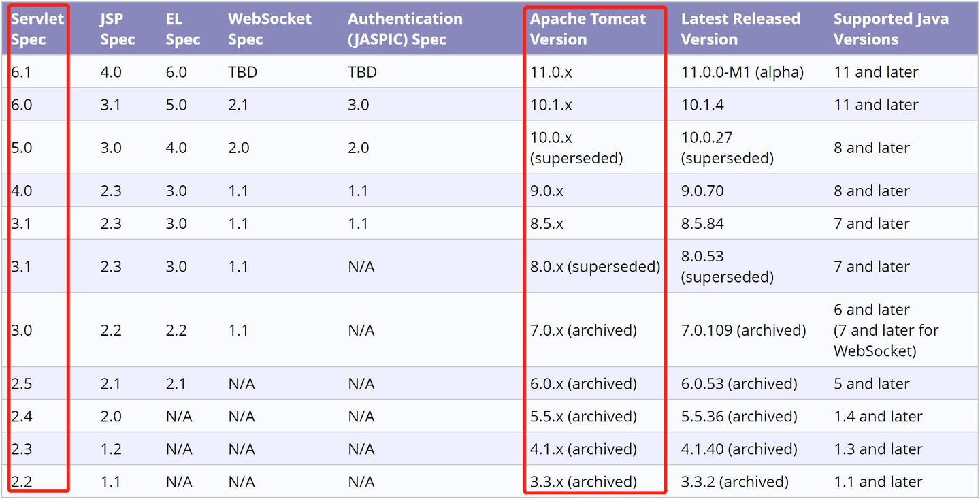
Task: Click the WebSocket Spec column header
Action: pos(269,29)
